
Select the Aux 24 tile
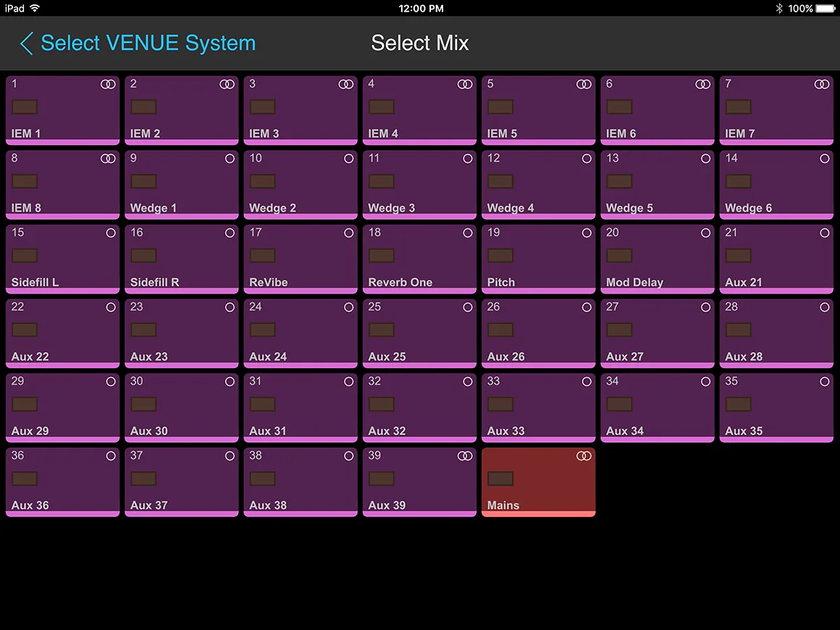(300, 333)
